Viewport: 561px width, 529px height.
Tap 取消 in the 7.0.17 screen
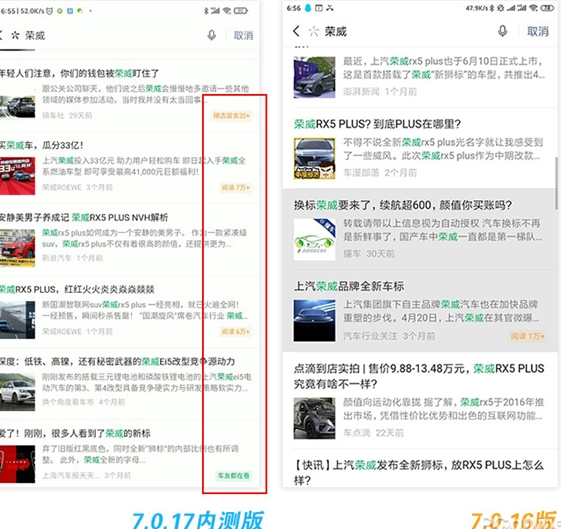[x=243, y=35]
